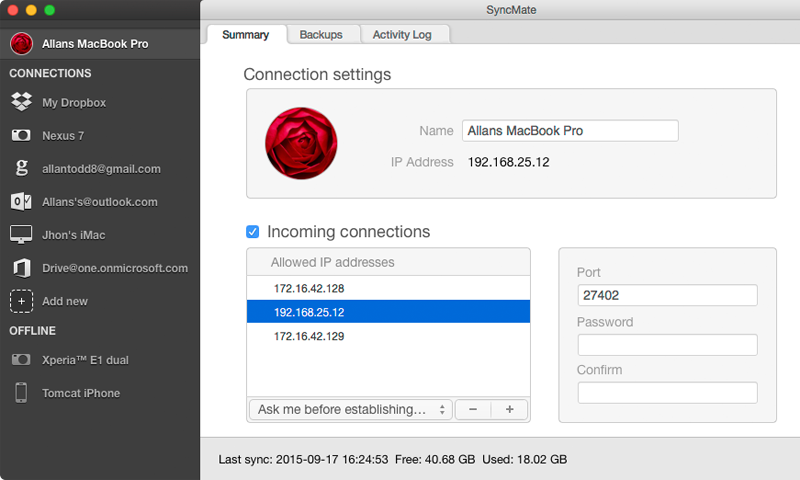Uncheck the Incoming connections checkbox
800x480 pixels.
253,232
